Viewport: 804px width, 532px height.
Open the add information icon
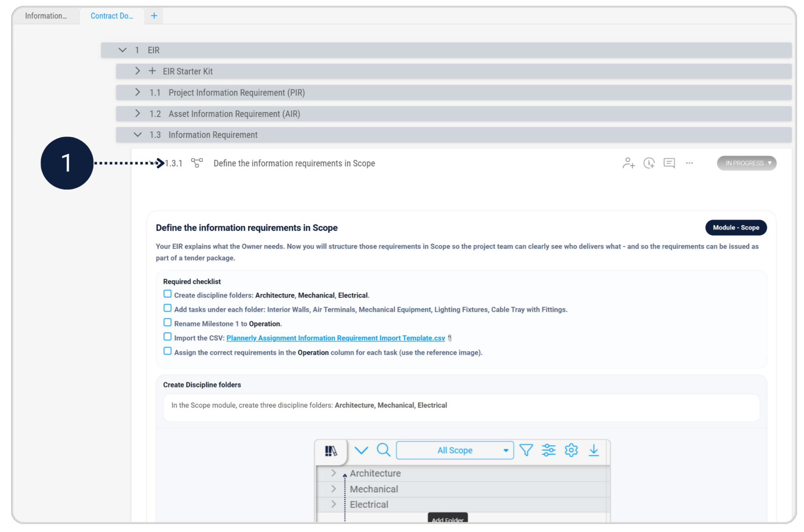tap(649, 163)
